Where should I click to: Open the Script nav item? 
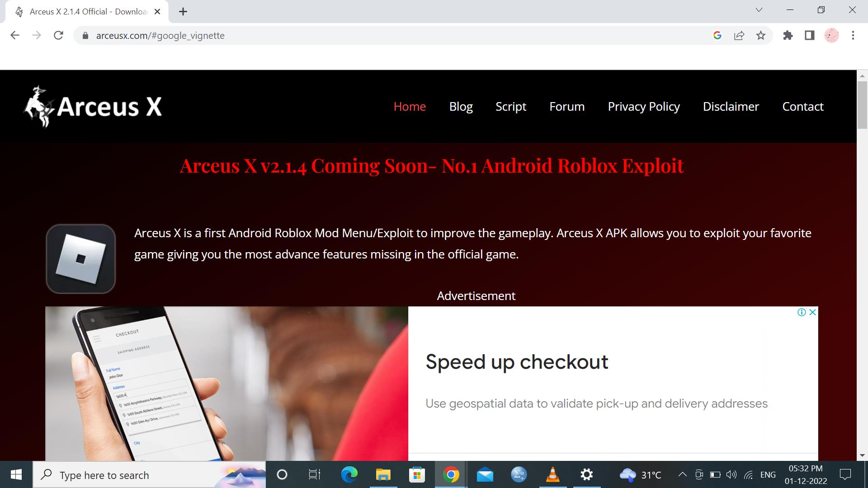click(x=511, y=107)
